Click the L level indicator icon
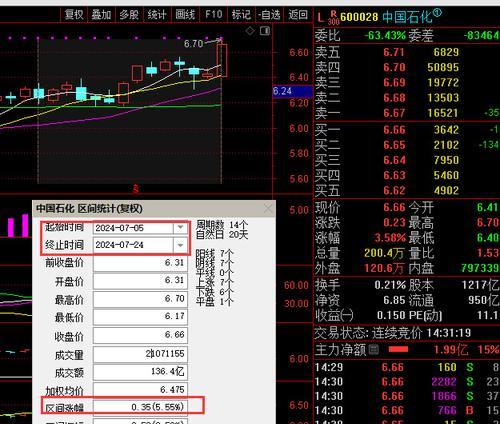 (x=320, y=17)
